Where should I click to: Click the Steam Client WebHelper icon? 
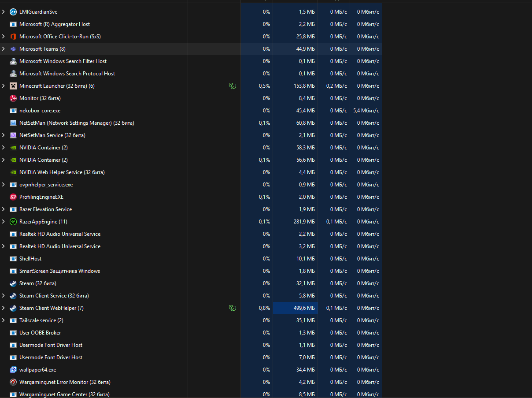point(13,308)
